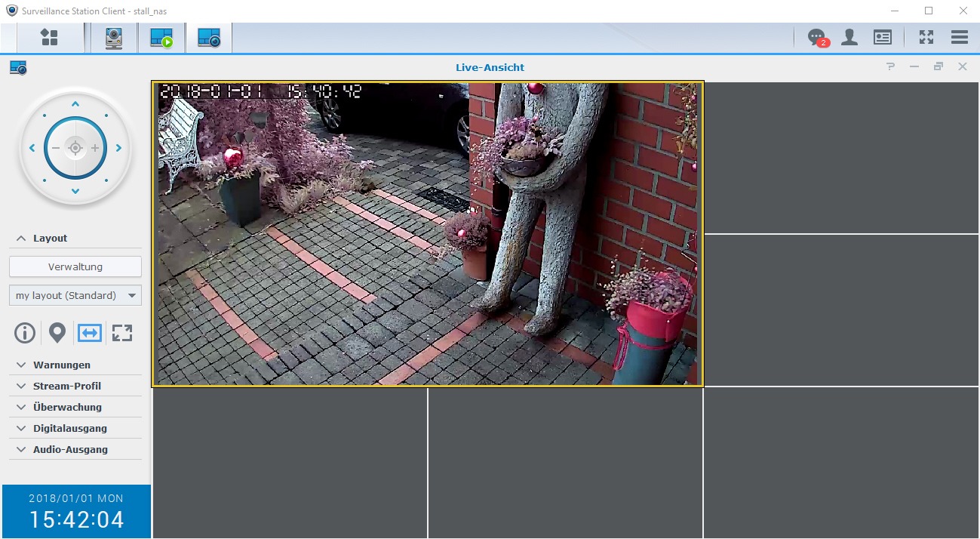Viewport: 980px width, 539px height.
Task: Collapse the Layout section
Action: click(75, 238)
